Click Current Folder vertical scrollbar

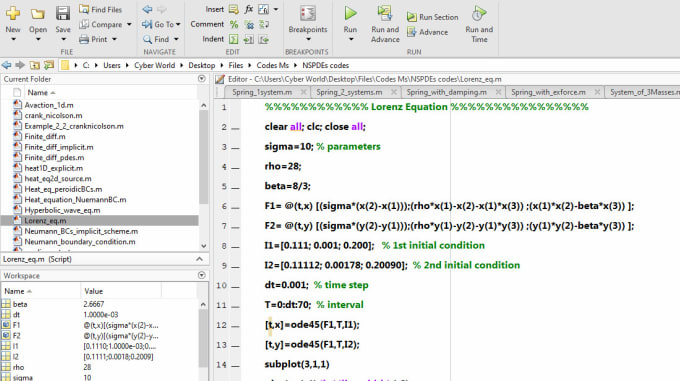pyautogui.click(x=203, y=157)
